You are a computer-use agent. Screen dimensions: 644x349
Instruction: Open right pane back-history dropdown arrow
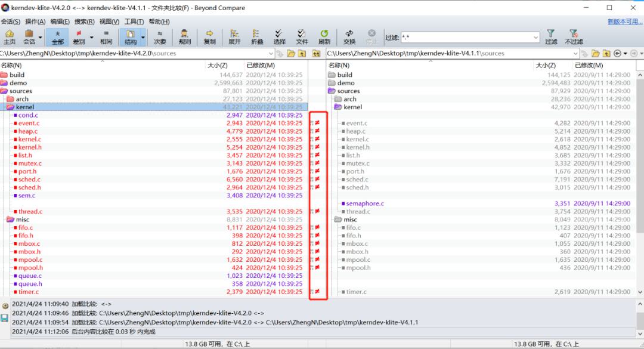625,54
